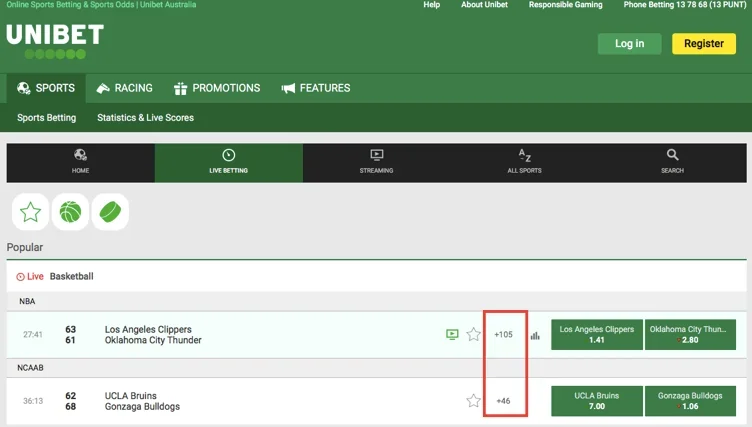The width and height of the screenshot is (752, 427).
Task: Bet on Oklahoma City Thunder at 2.80
Action: [690, 334]
